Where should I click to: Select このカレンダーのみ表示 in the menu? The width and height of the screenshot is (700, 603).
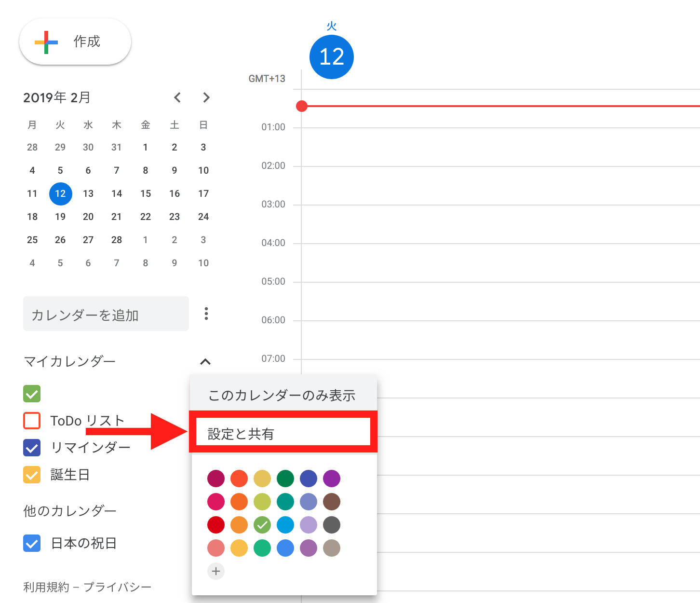click(282, 395)
